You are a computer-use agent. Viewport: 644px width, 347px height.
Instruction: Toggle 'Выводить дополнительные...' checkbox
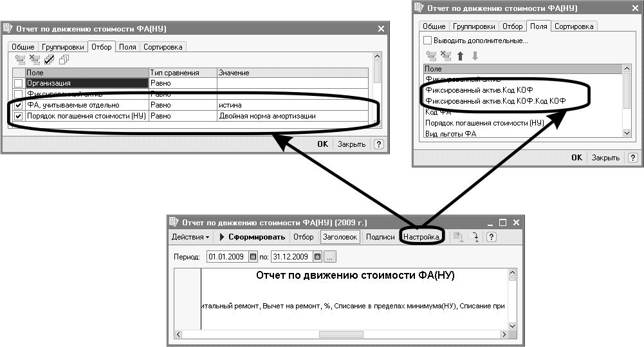click(x=428, y=41)
